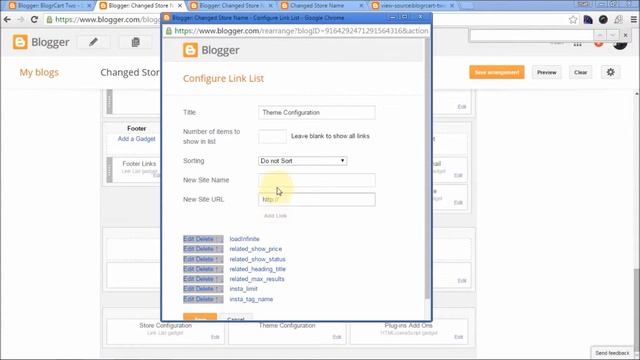Delete the related_show_price link
The image size is (640, 360).
(204, 249)
